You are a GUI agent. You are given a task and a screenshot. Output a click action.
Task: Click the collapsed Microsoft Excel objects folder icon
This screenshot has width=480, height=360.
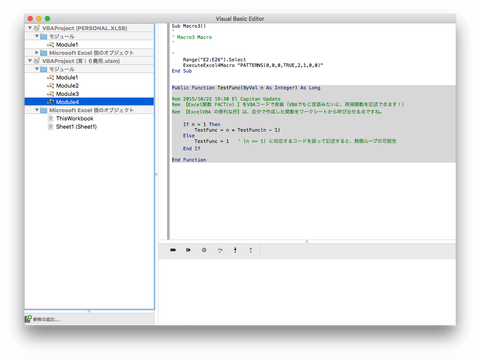pyautogui.click(x=44, y=53)
